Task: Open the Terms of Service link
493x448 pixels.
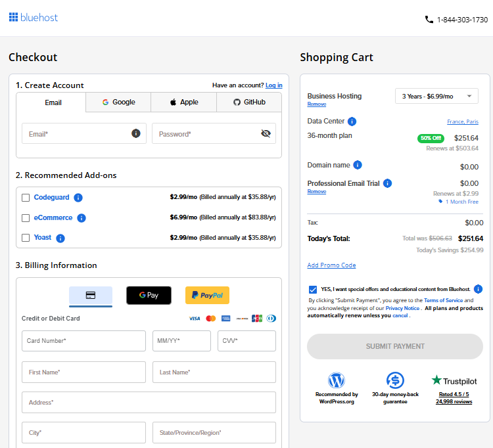Action: (443, 300)
